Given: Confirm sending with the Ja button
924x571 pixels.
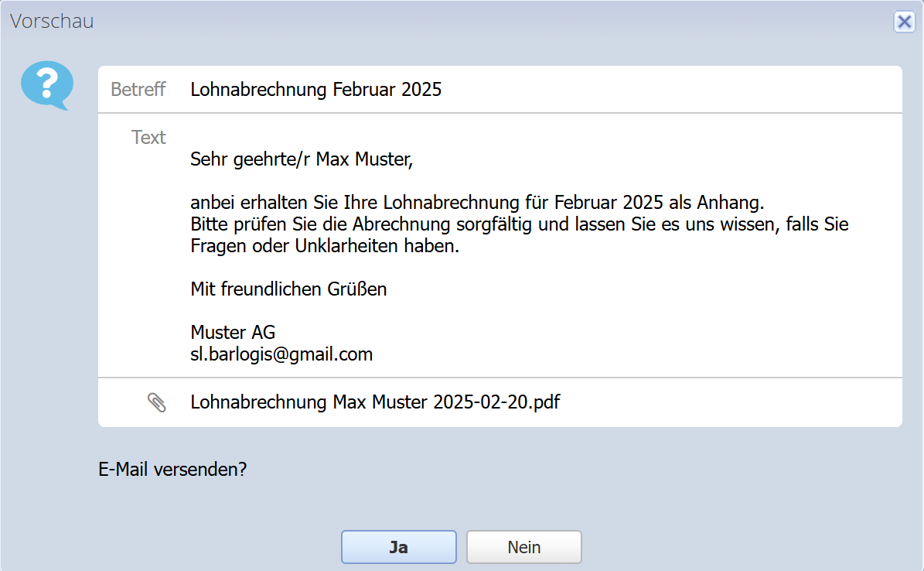Looking at the screenshot, I should (398, 548).
